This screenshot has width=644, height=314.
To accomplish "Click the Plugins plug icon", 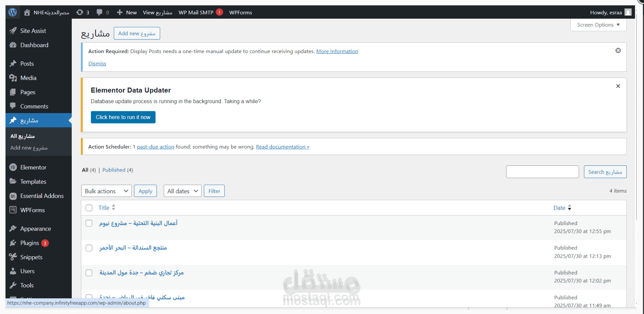I will 13,243.
